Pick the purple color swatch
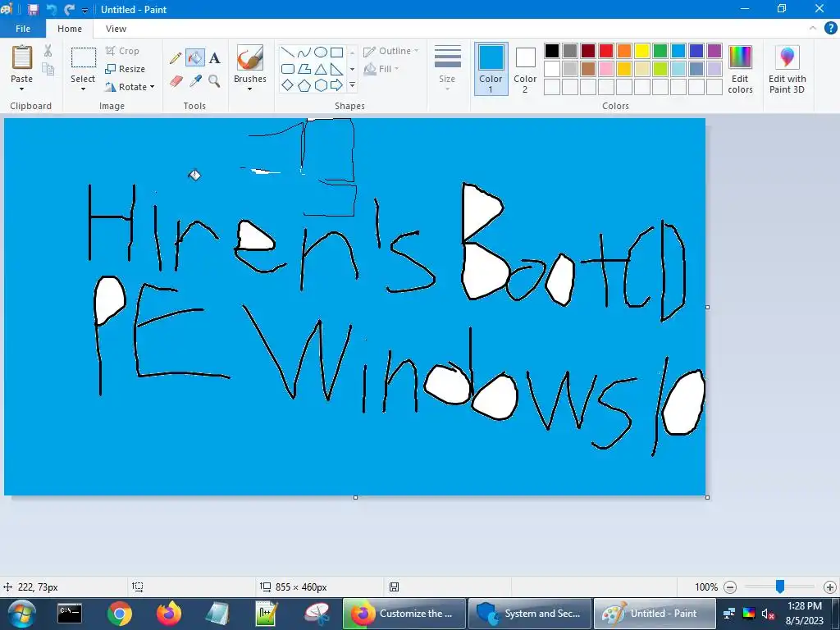 coord(714,51)
